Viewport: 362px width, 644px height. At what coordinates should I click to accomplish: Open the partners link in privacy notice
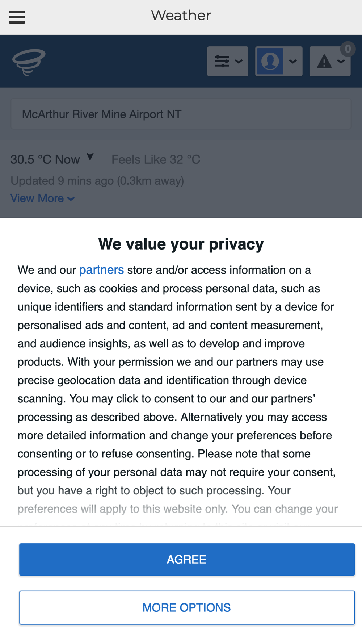pyautogui.click(x=101, y=270)
